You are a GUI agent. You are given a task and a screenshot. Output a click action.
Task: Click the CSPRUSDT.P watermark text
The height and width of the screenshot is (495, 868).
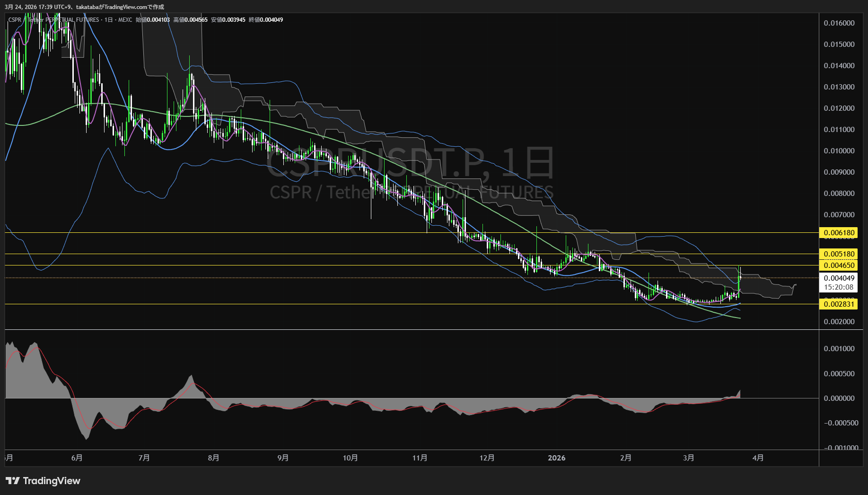click(x=410, y=163)
